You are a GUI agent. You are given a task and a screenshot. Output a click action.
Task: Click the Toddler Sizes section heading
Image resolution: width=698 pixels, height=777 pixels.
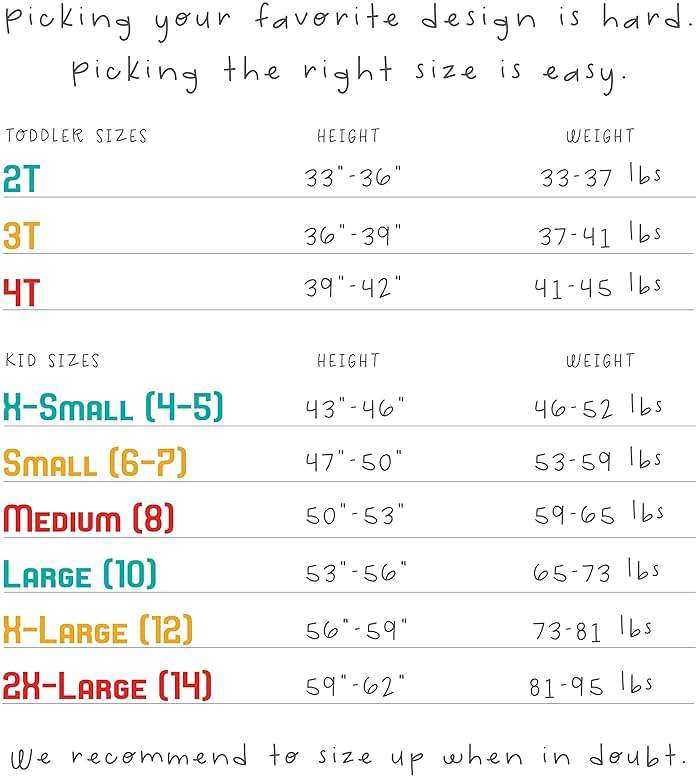[76, 136]
